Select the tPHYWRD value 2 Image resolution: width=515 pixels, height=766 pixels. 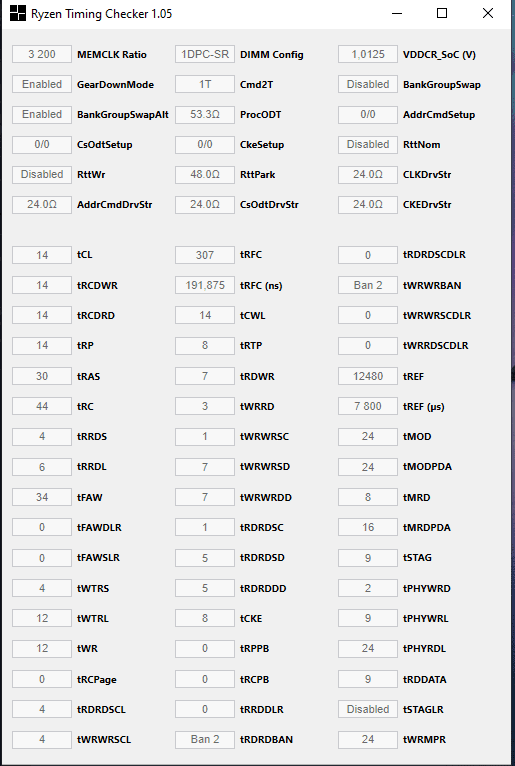pyautogui.click(x=368, y=588)
